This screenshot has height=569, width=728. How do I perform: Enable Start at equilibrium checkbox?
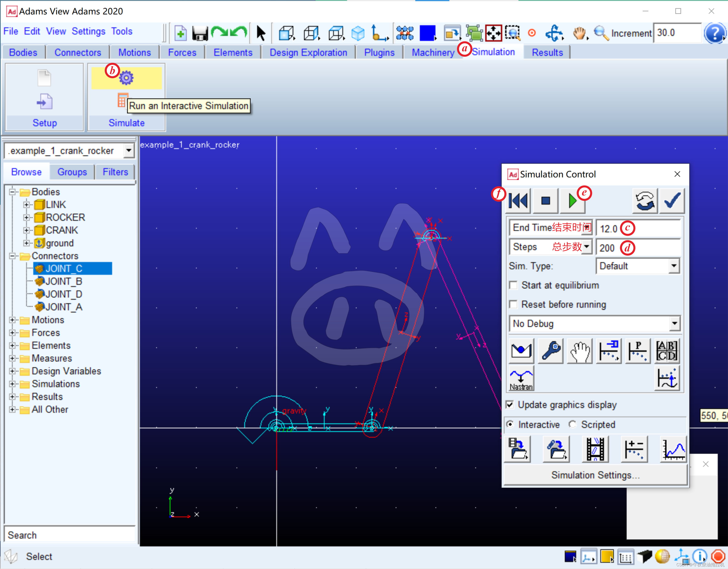pyautogui.click(x=513, y=286)
